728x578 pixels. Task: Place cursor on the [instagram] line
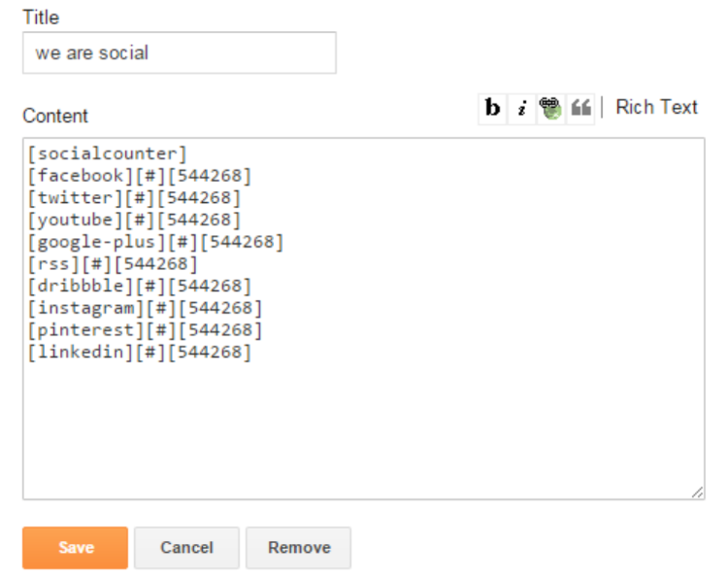[145, 308]
